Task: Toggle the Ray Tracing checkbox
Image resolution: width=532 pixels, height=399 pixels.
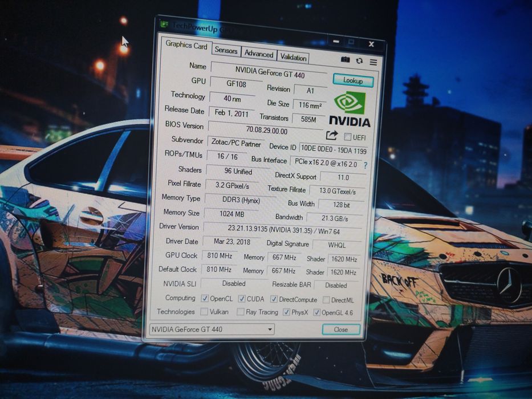Action: pos(240,311)
